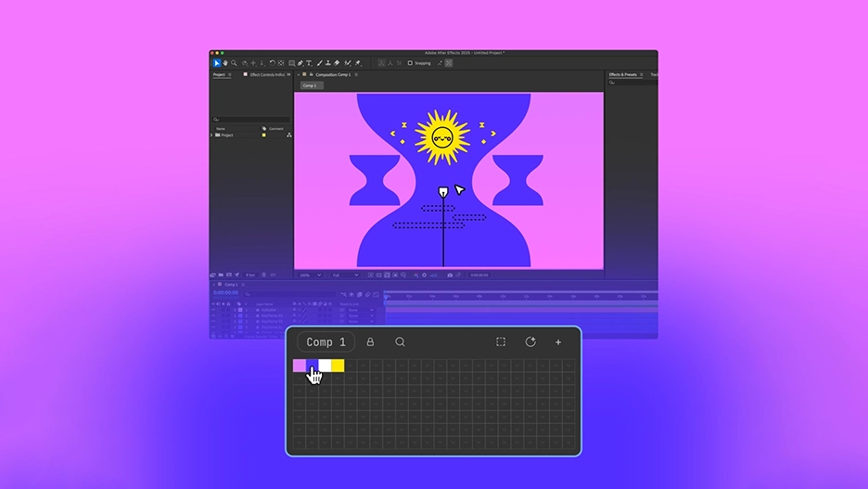Click the timeline playhead marker

click(385, 297)
